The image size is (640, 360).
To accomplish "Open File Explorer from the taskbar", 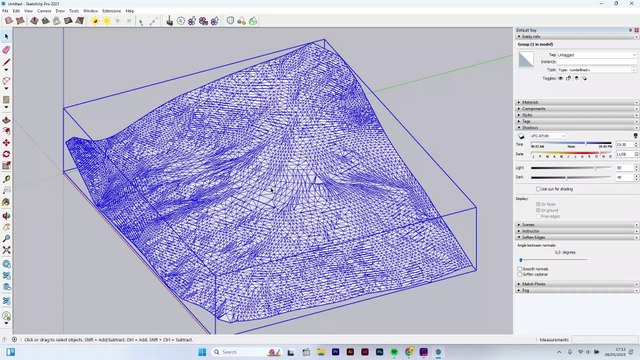I will [x=320, y=352].
